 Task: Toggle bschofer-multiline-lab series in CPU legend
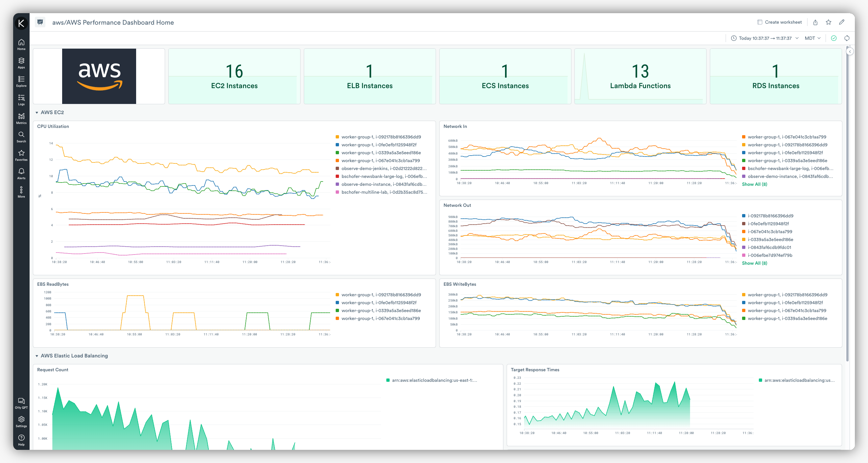point(381,192)
